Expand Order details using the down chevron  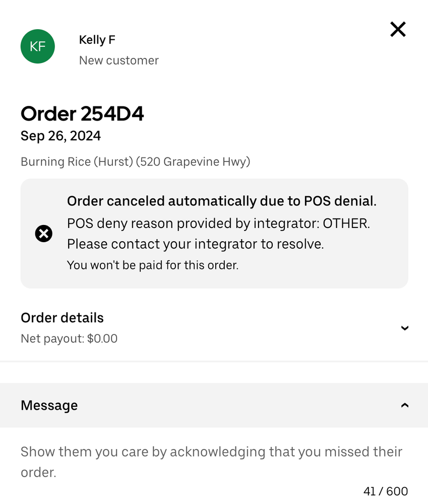(404, 328)
